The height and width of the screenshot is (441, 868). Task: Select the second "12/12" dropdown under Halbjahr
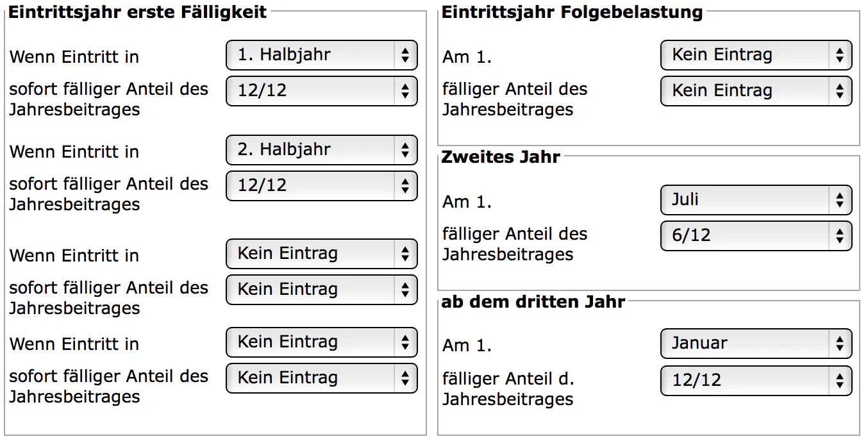(x=321, y=186)
